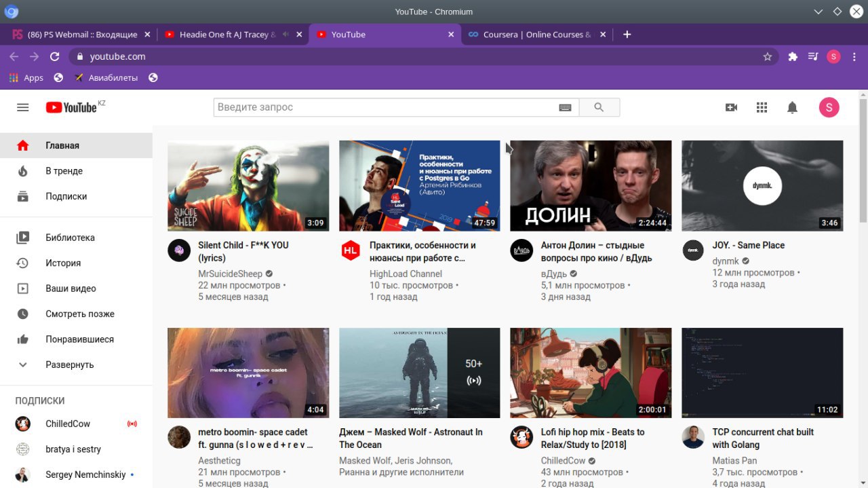
Task: Open the YouTube apps grid icon
Action: coord(762,107)
